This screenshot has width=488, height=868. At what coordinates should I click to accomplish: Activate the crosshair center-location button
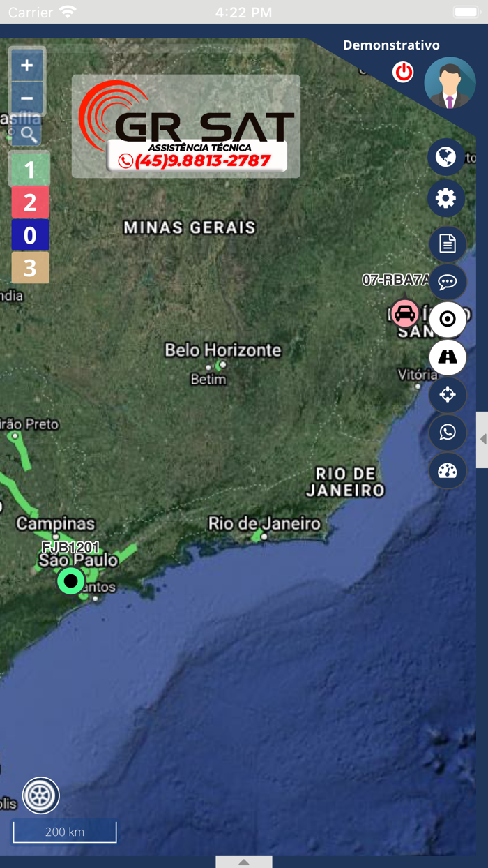point(448,395)
